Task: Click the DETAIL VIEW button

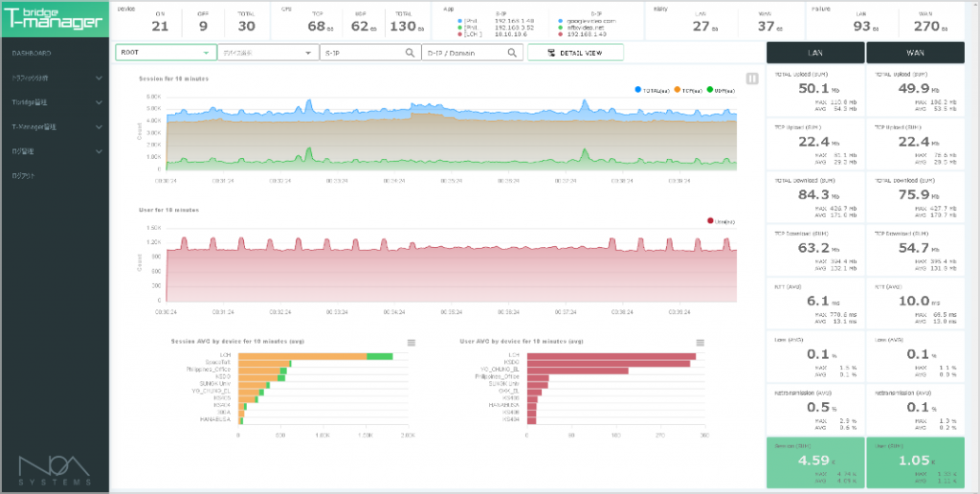Action: [x=575, y=53]
